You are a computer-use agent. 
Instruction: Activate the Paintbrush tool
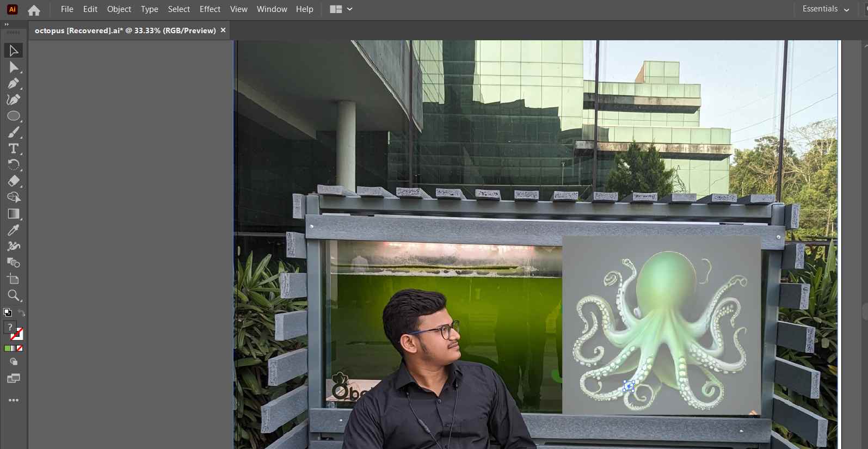[13, 132]
